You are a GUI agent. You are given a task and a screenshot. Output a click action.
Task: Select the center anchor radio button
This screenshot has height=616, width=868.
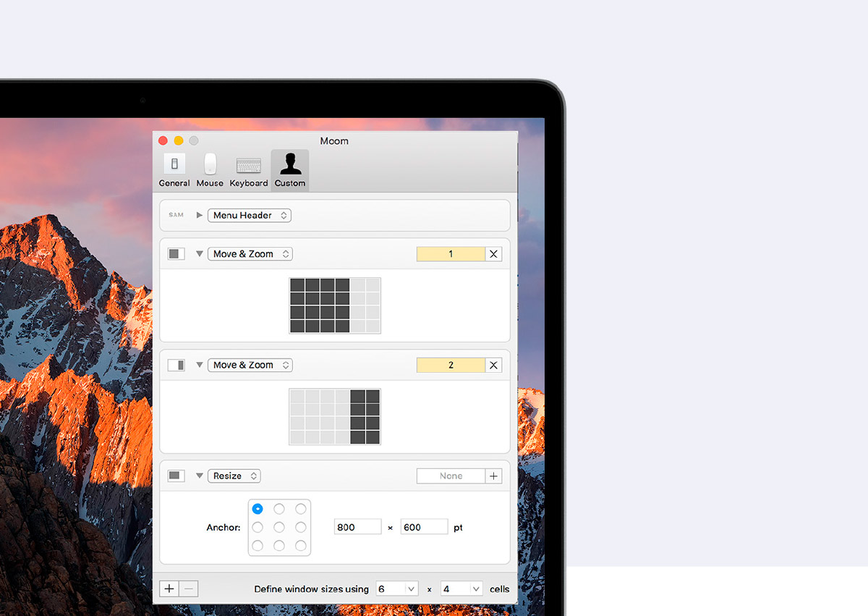pos(279,527)
